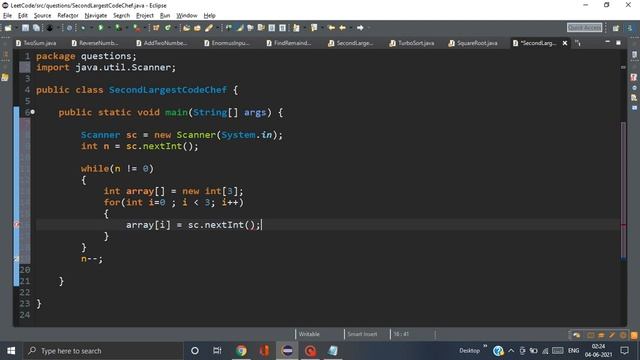Switch to the SquareRoot.java tab
Screen dimensions: 640x360
point(473,43)
